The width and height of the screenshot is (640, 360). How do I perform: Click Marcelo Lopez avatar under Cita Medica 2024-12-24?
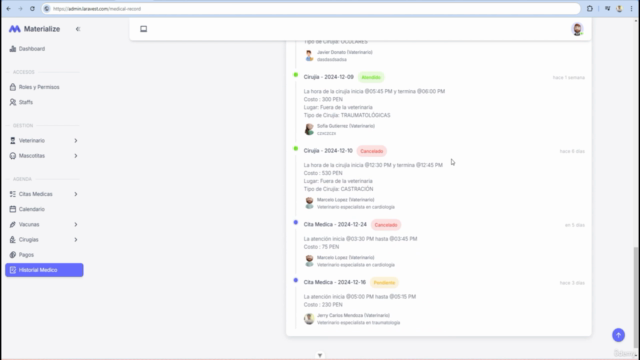(x=309, y=261)
